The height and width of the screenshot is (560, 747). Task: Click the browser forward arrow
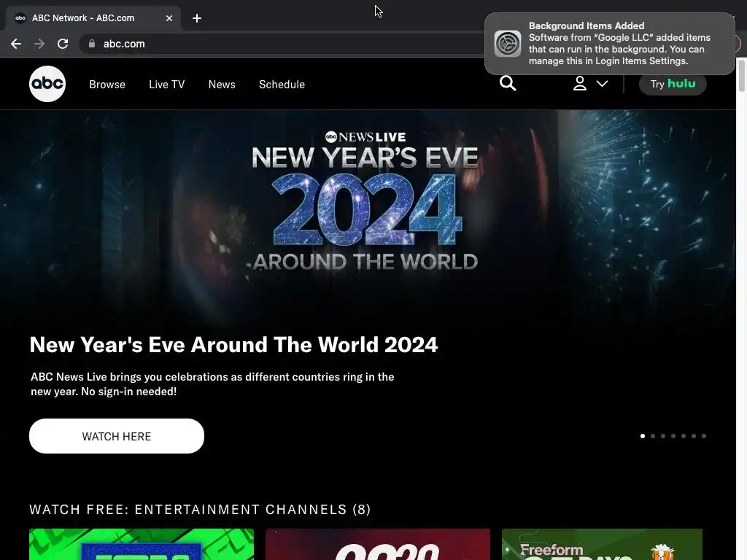tap(39, 44)
